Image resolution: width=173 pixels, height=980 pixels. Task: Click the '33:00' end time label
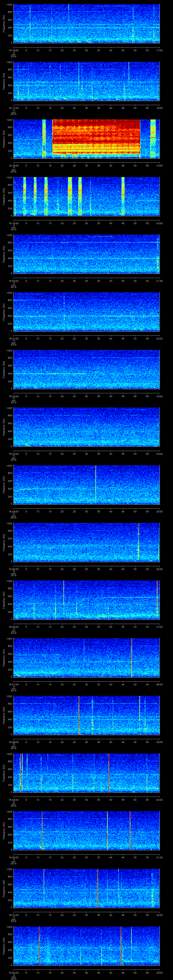pos(159,972)
